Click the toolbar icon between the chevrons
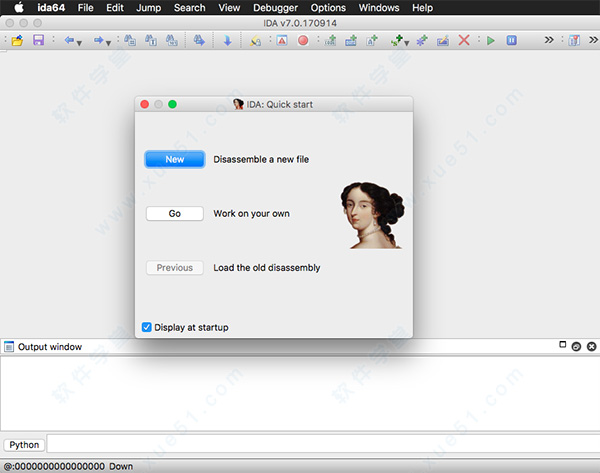 [574, 40]
